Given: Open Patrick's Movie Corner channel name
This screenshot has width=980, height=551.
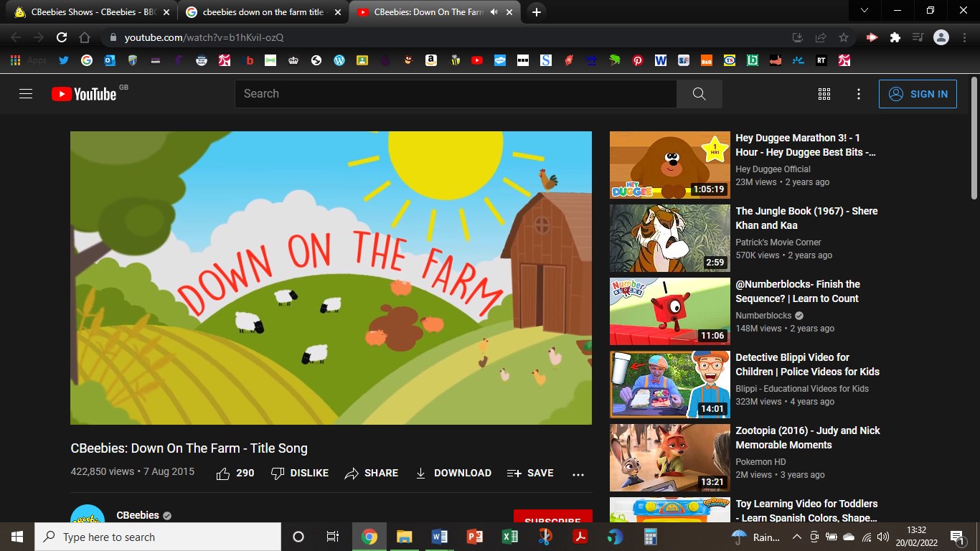Looking at the screenshot, I should tap(778, 242).
